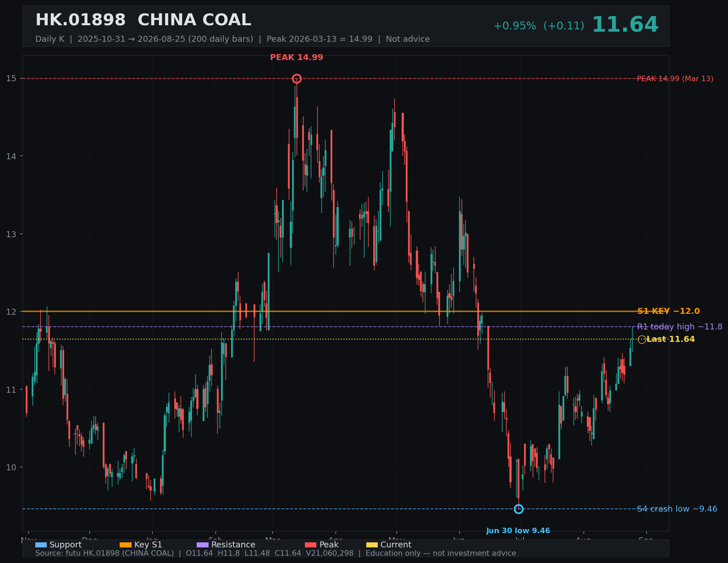Click the 'Jun 30 low 9.46' annotation
This screenshot has width=728, height=563.
(518, 531)
